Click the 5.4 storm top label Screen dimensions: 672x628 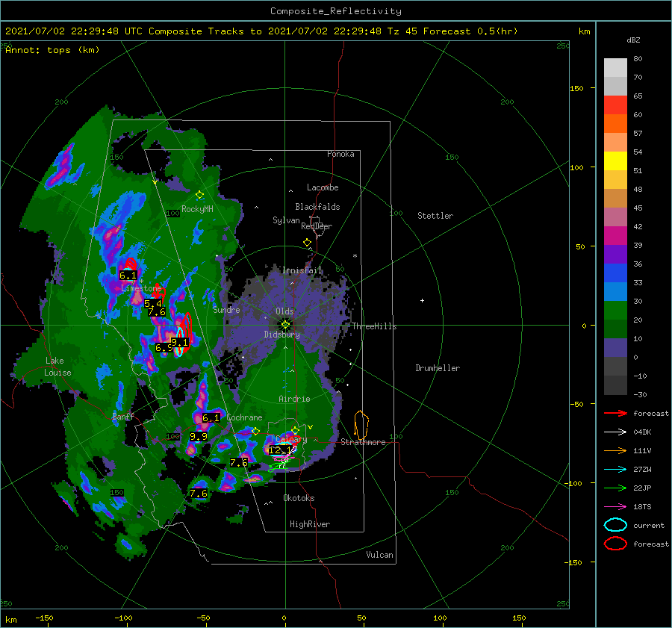[153, 303]
